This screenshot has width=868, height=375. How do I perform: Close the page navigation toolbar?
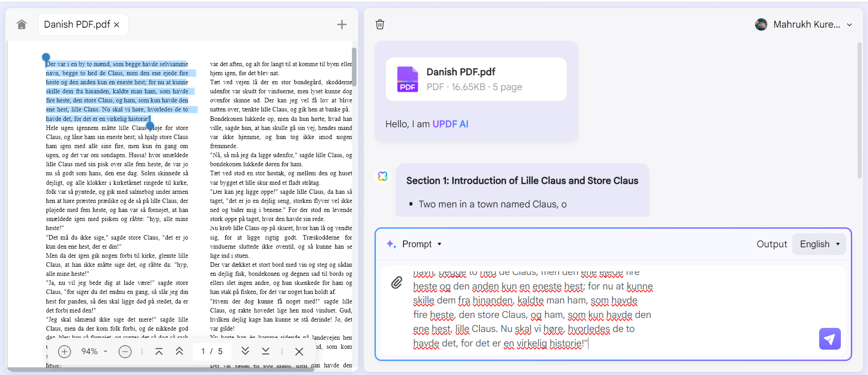coord(299,351)
